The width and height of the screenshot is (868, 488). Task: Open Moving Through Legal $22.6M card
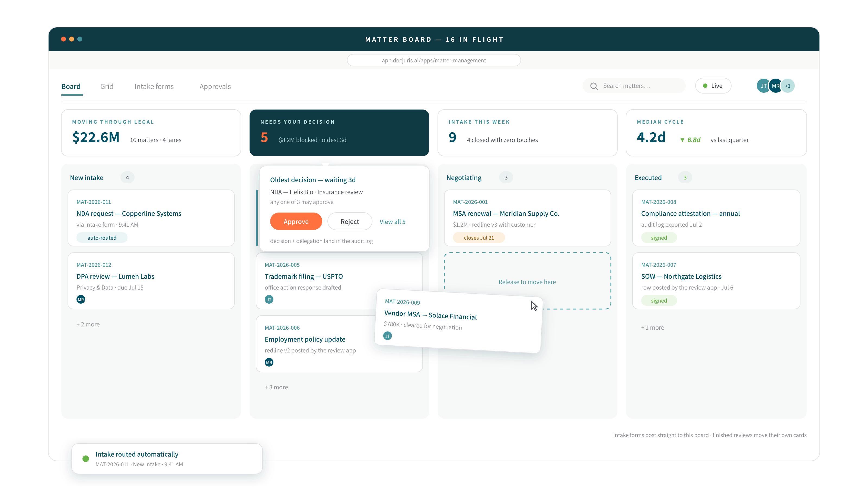click(x=151, y=133)
